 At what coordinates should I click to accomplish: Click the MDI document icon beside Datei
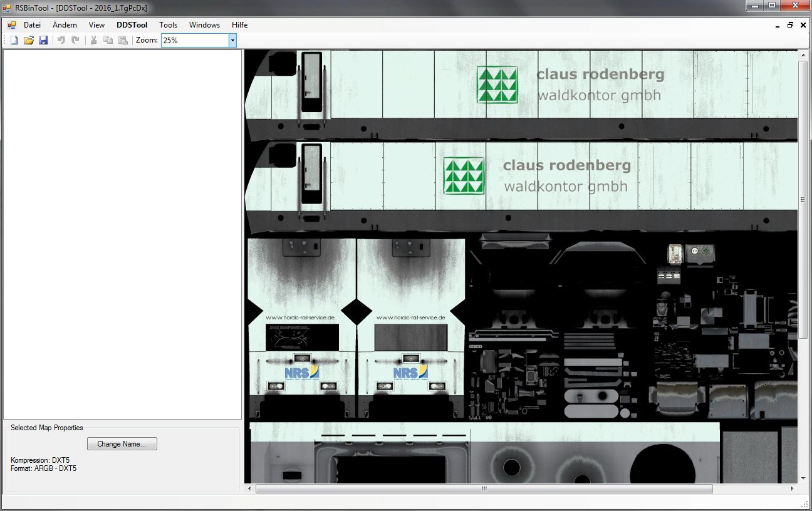12,25
